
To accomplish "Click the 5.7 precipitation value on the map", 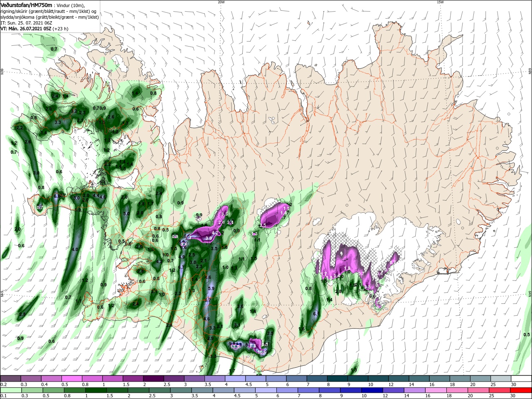I will [x=209, y=300].
